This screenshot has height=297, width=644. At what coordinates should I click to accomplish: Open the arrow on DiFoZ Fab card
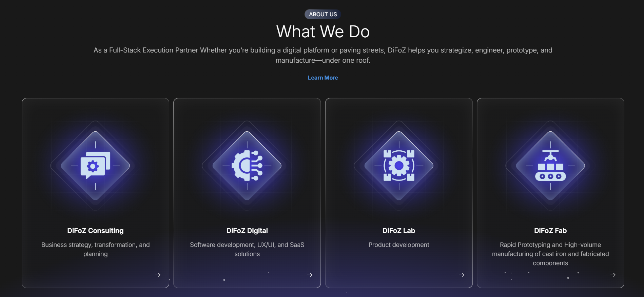pos(613,275)
